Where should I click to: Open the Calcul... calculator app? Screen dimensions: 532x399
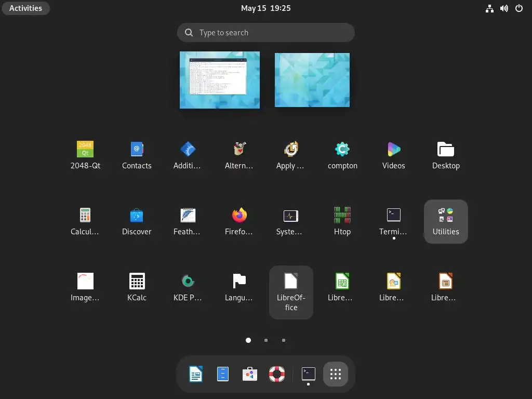pyautogui.click(x=85, y=221)
